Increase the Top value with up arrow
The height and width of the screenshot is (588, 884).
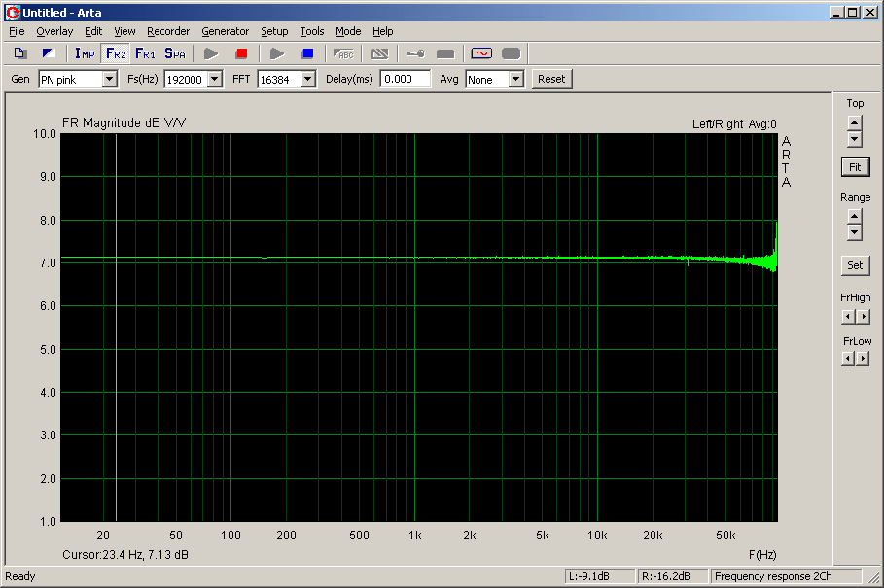855,122
